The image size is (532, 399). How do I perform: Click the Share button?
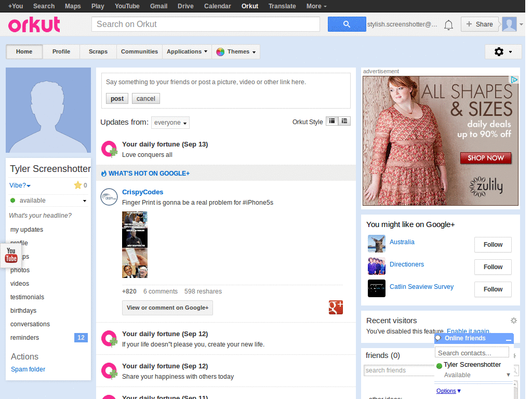[x=480, y=24]
